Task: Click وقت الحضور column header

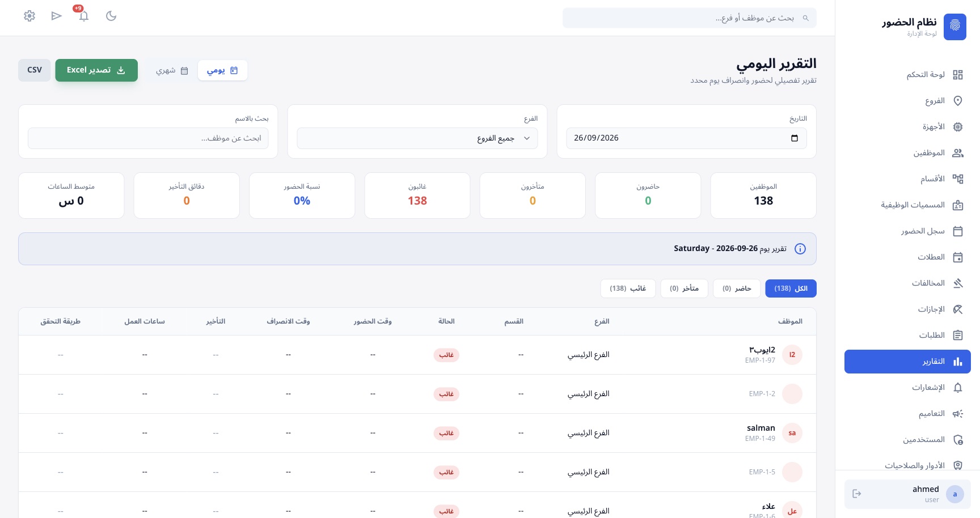Action: (x=373, y=321)
